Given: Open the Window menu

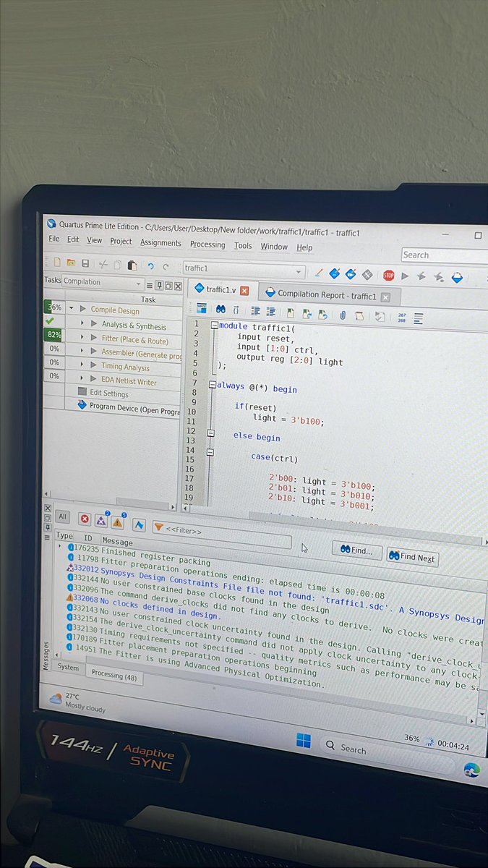Looking at the screenshot, I should pyautogui.click(x=274, y=247).
